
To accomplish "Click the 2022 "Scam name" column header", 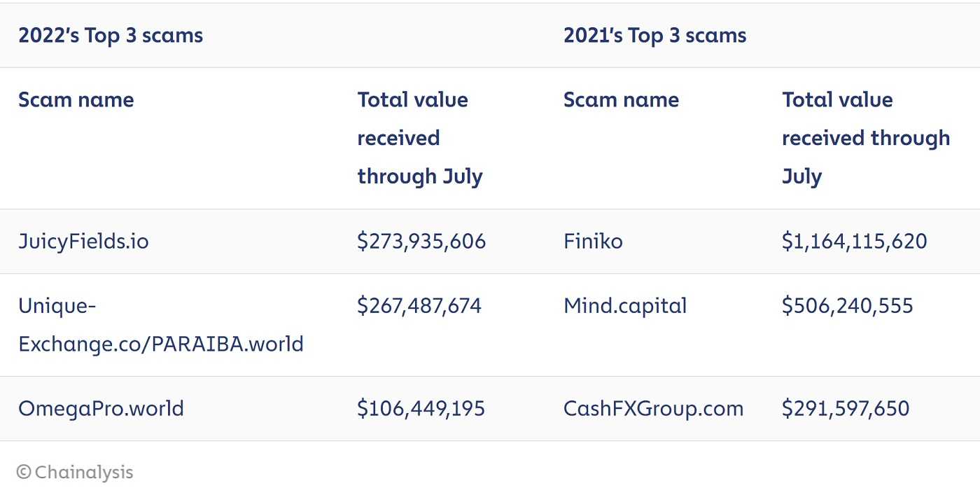I will coord(76,99).
